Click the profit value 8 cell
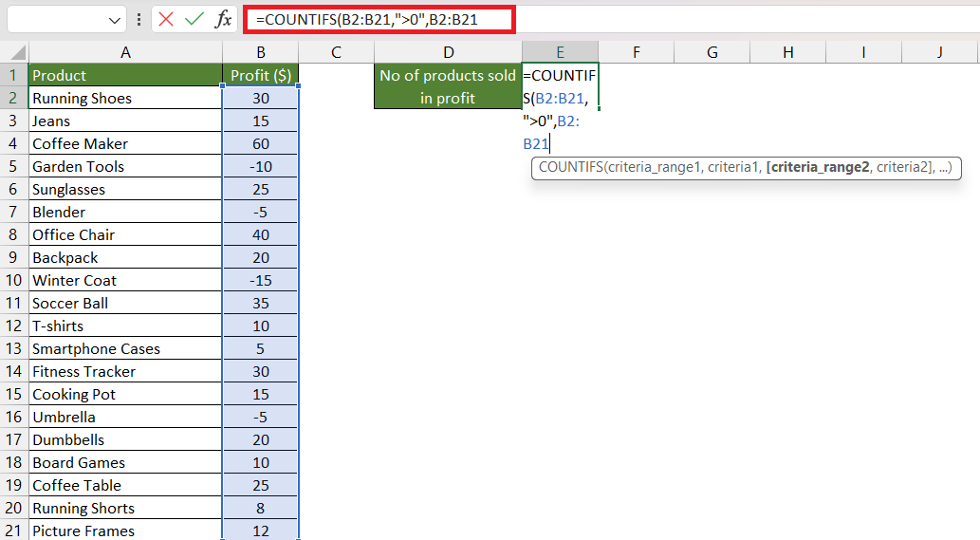The image size is (980, 540). (261, 508)
